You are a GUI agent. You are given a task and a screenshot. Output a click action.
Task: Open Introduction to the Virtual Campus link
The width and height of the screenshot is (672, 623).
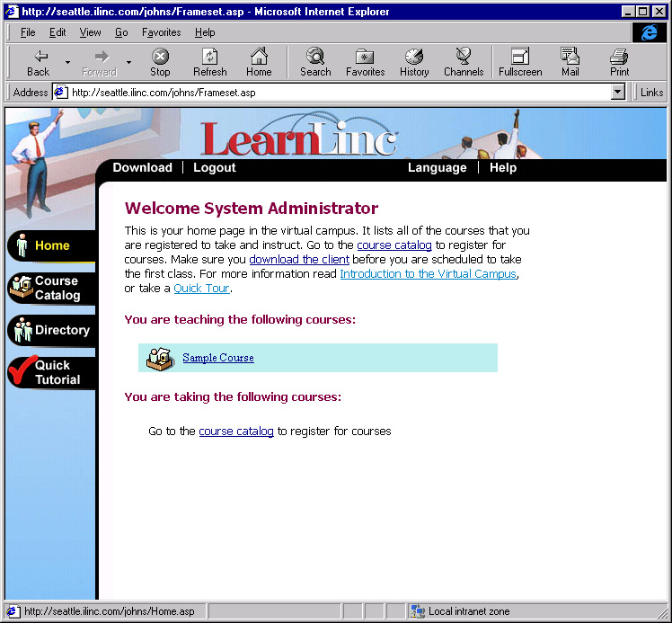(x=429, y=273)
